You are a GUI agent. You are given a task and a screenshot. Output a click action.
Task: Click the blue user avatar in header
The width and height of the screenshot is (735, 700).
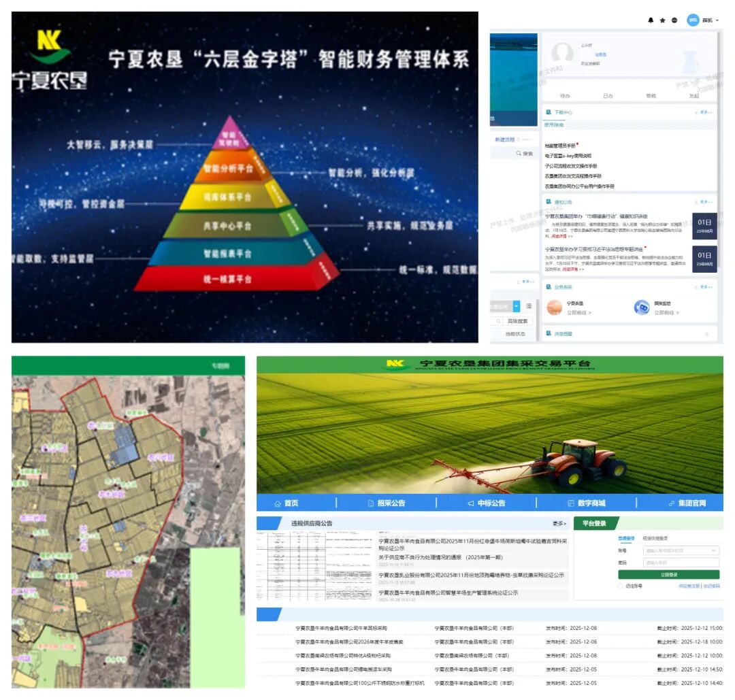[693, 20]
